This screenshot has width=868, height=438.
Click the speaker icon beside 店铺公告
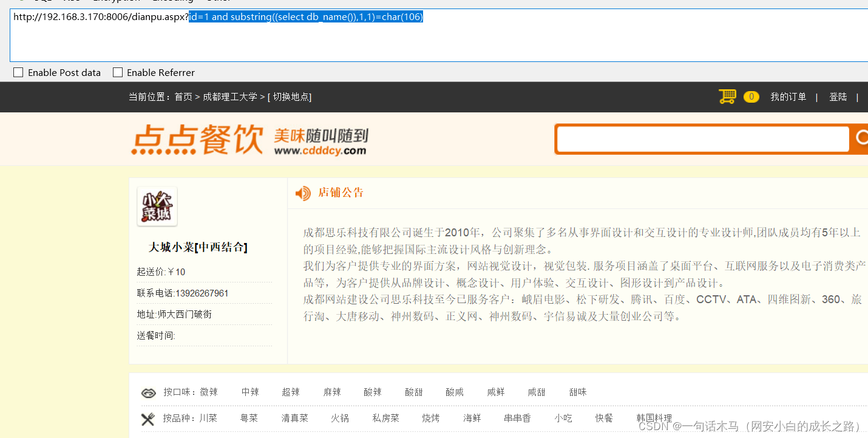303,193
